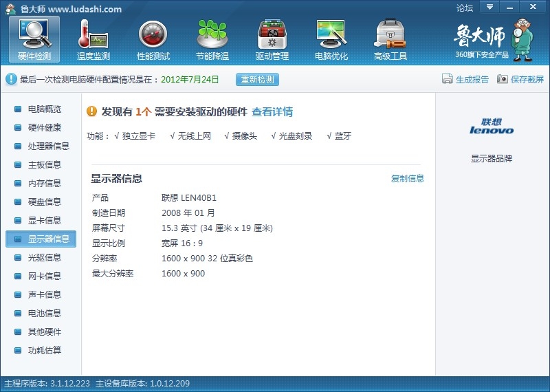The image size is (550, 392).
Task: Click the 保存截屏 save screenshot button
Action: coord(520,79)
